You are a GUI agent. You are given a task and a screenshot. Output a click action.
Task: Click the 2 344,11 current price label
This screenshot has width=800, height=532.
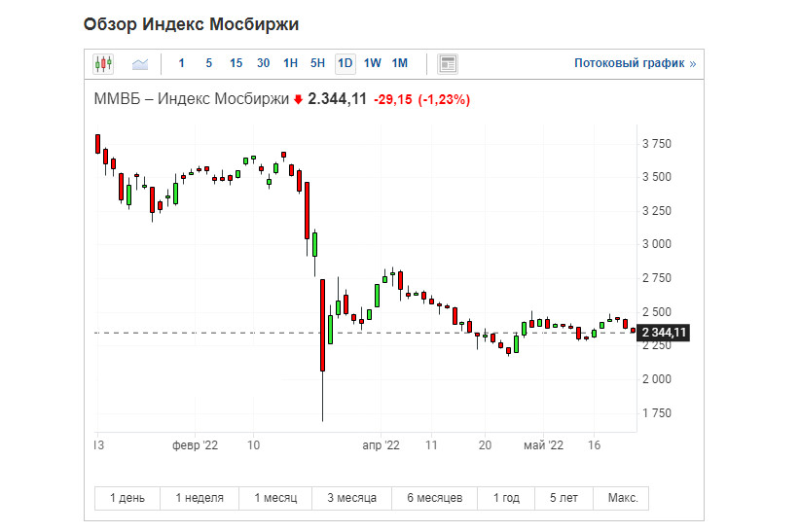pos(664,333)
